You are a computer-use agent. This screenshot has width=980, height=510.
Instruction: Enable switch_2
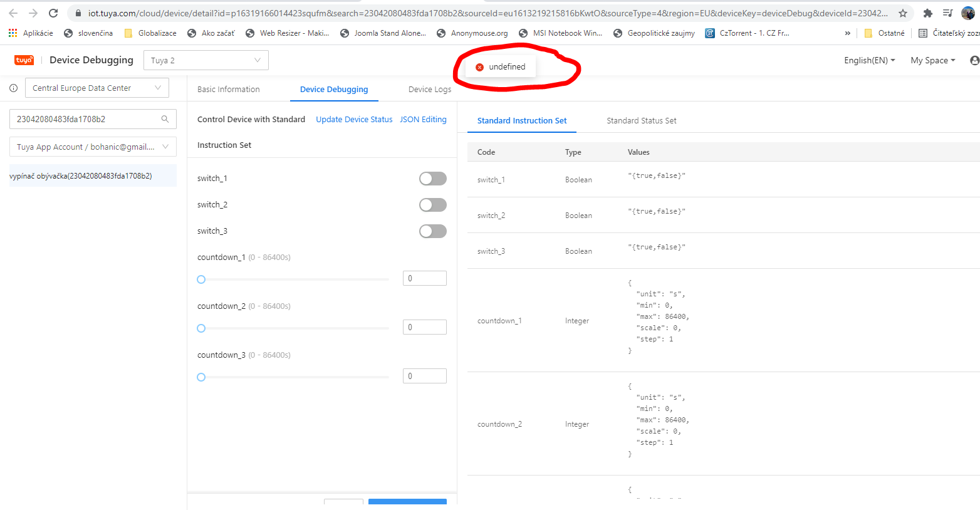(x=432, y=204)
